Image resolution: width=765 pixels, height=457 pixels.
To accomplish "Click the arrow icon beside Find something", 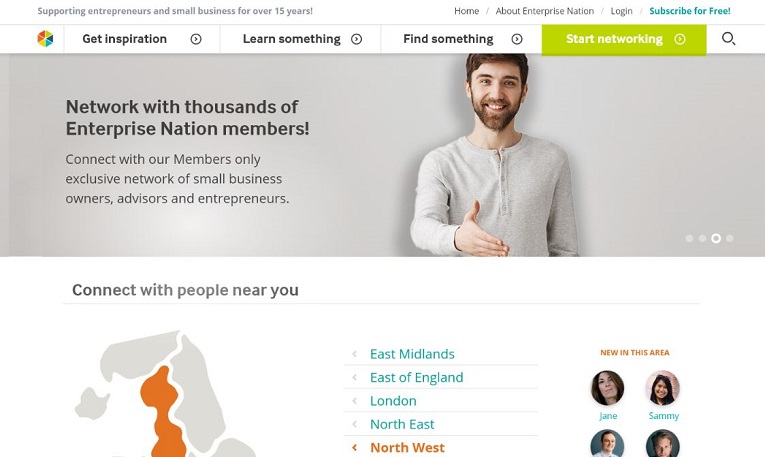I will (x=517, y=39).
